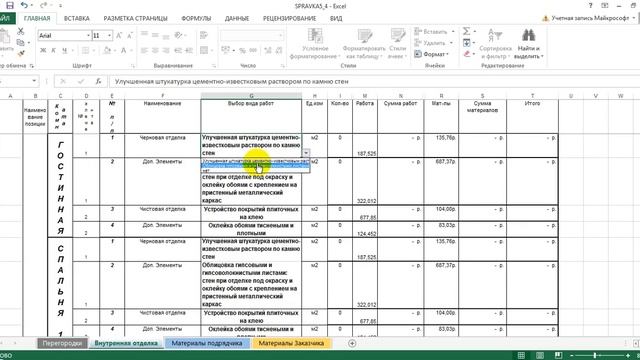Click the top vertical align icon
The image size is (640, 360).
pos(144,35)
